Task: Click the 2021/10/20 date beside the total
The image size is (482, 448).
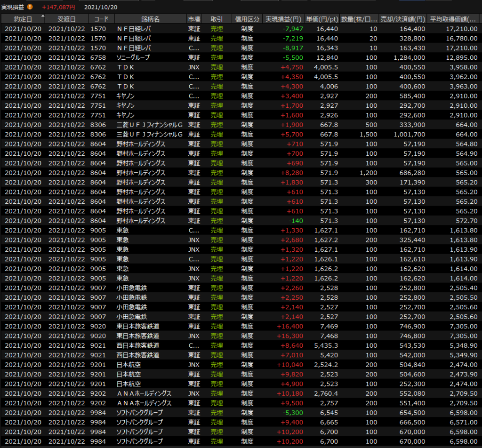Action: point(101,7)
